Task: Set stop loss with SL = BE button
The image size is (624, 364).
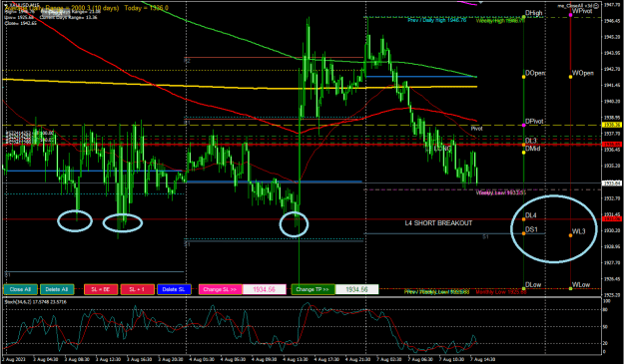Action: click(x=101, y=289)
